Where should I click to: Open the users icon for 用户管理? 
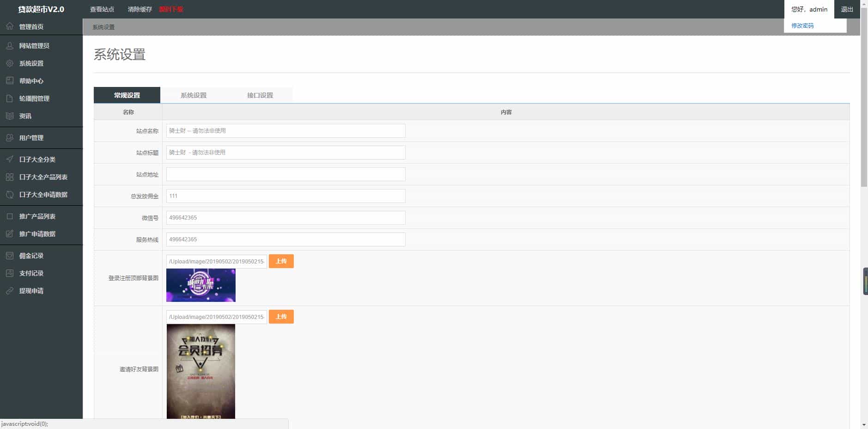coord(10,138)
